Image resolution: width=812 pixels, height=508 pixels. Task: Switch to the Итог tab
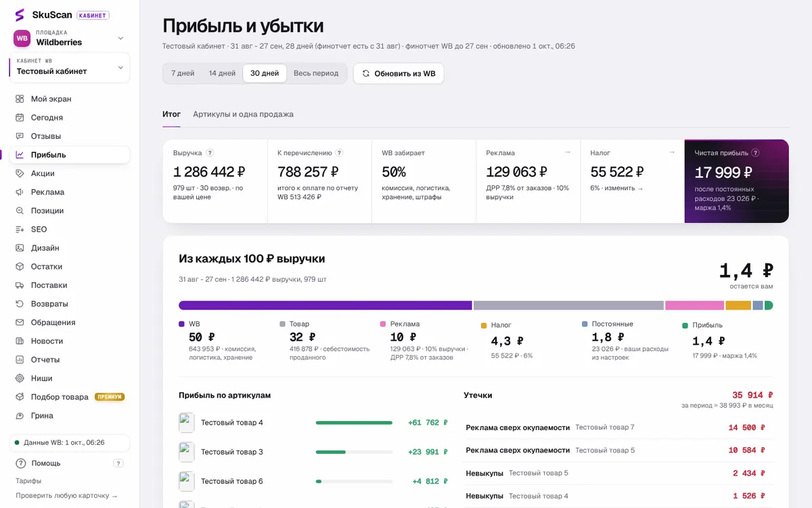171,114
